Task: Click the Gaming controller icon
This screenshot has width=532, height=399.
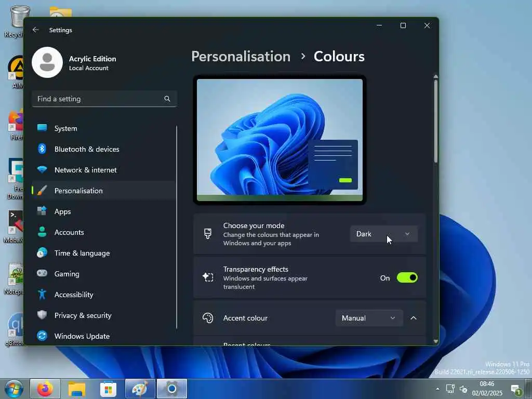Action: coord(42,273)
